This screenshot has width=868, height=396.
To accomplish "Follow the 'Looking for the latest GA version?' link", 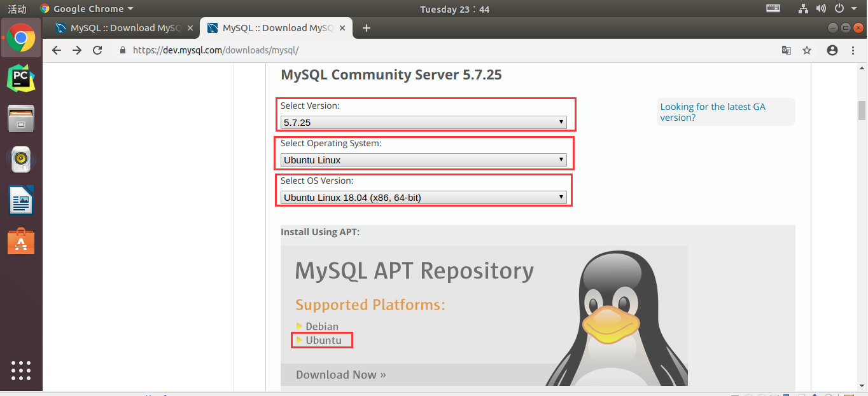I will pos(713,112).
